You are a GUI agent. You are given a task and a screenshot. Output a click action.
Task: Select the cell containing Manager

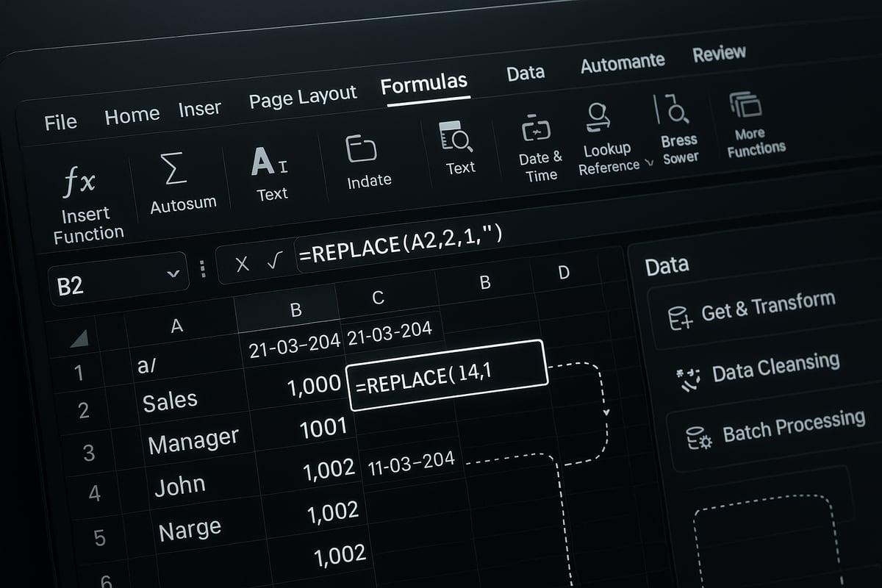point(193,439)
